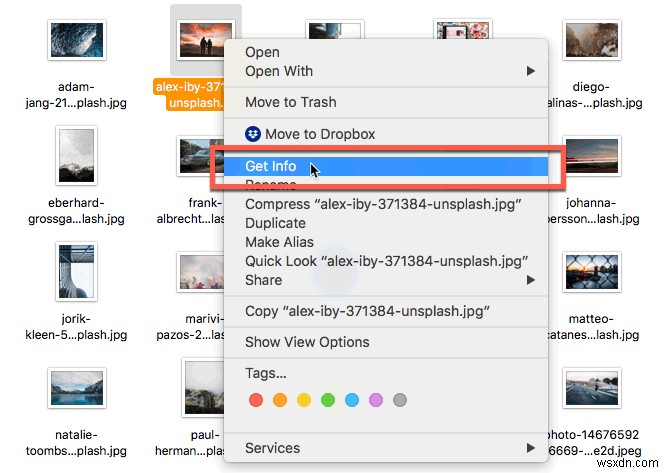Apply the gray tag color
Screen dimensions: 670x473
(400, 400)
